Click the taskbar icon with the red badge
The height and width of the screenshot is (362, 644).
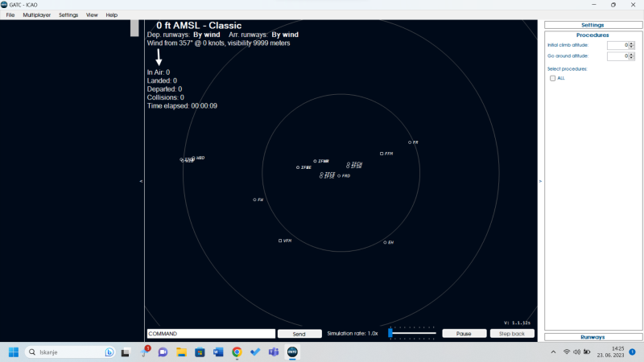[145, 352]
